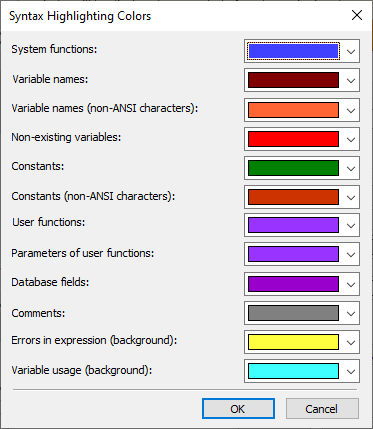Image resolution: width=373 pixels, height=429 pixels.
Task: Click the gray Comments color swatch
Action: pos(293,313)
